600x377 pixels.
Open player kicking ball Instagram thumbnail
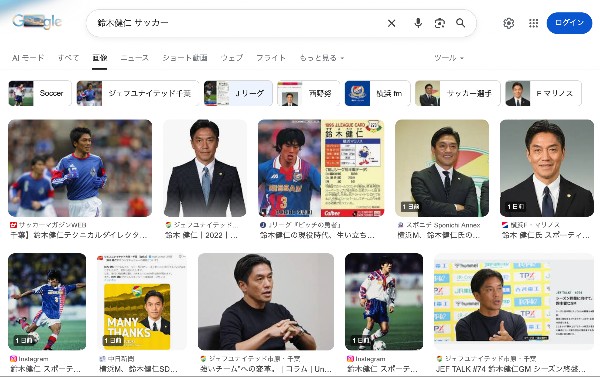pos(47,301)
